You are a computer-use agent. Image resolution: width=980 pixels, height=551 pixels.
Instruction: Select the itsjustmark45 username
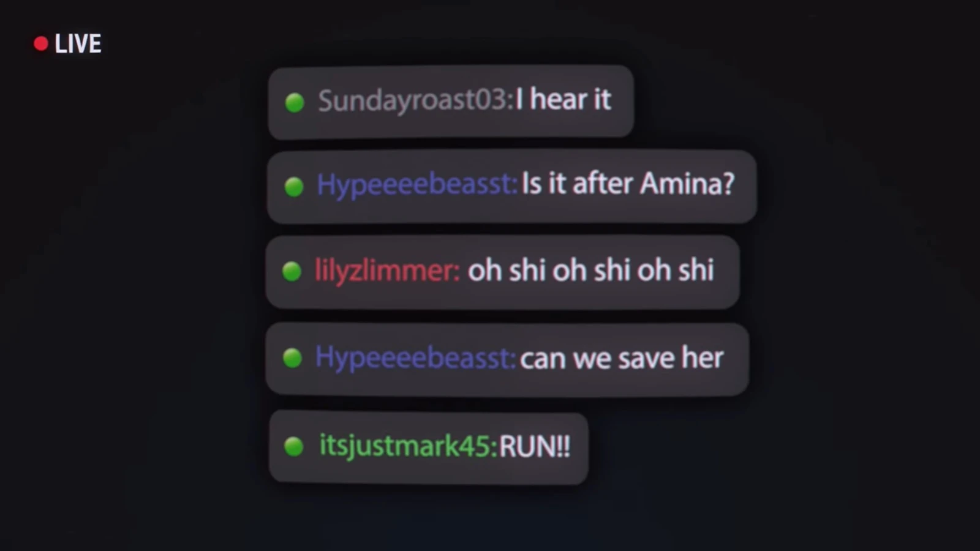pyautogui.click(x=409, y=446)
